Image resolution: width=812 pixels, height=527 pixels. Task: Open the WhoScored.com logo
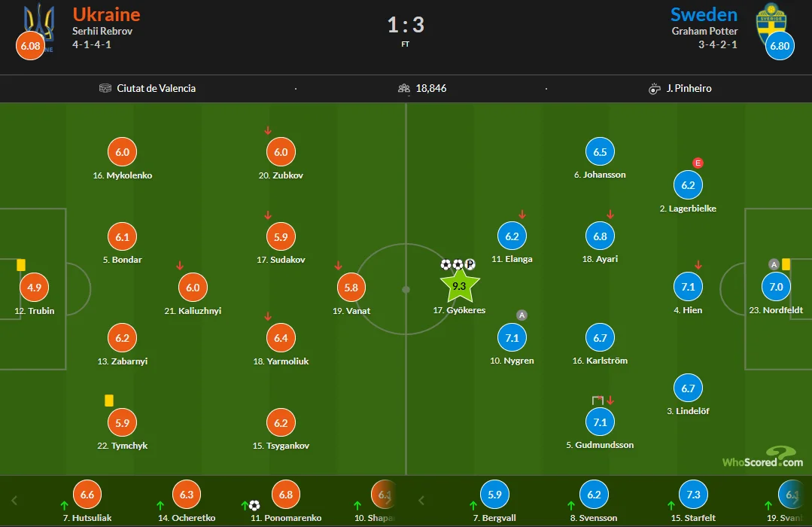762,458
